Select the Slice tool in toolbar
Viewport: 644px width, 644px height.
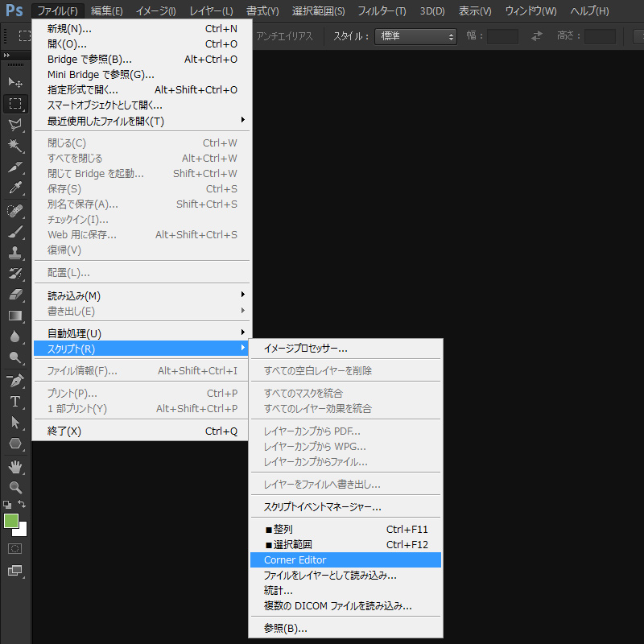tap(15, 167)
